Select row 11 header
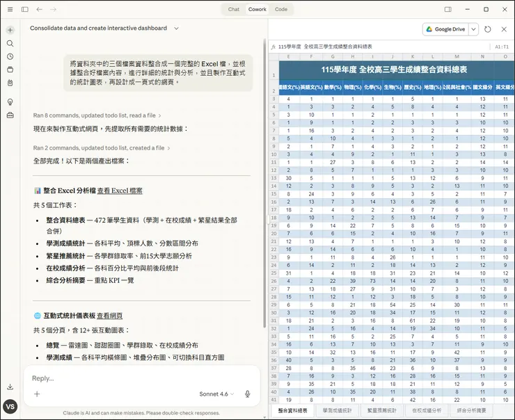 pyautogui.click(x=274, y=163)
